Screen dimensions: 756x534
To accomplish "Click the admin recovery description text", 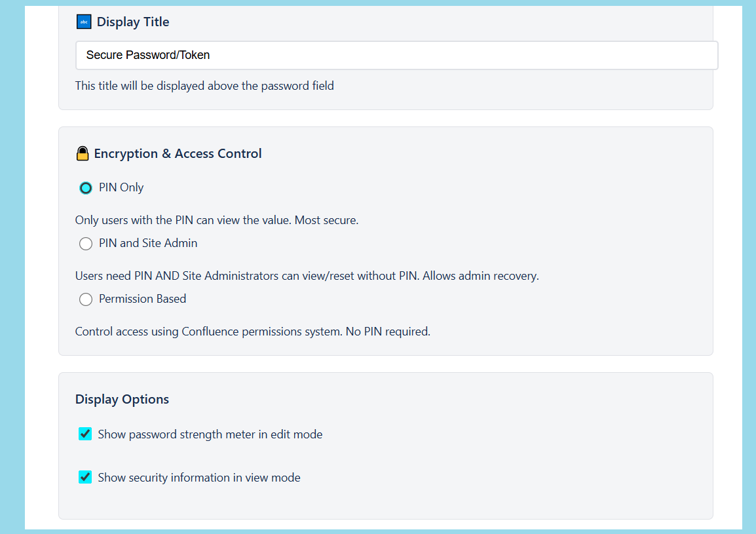I will point(307,275).
